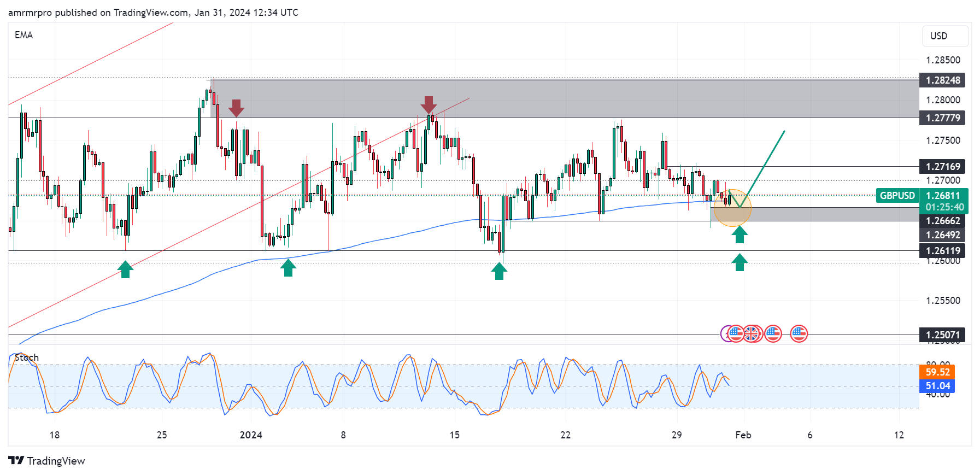The image size is (980, 475).
Task: Select the EMA indicator label
Action: coord(24,35)
